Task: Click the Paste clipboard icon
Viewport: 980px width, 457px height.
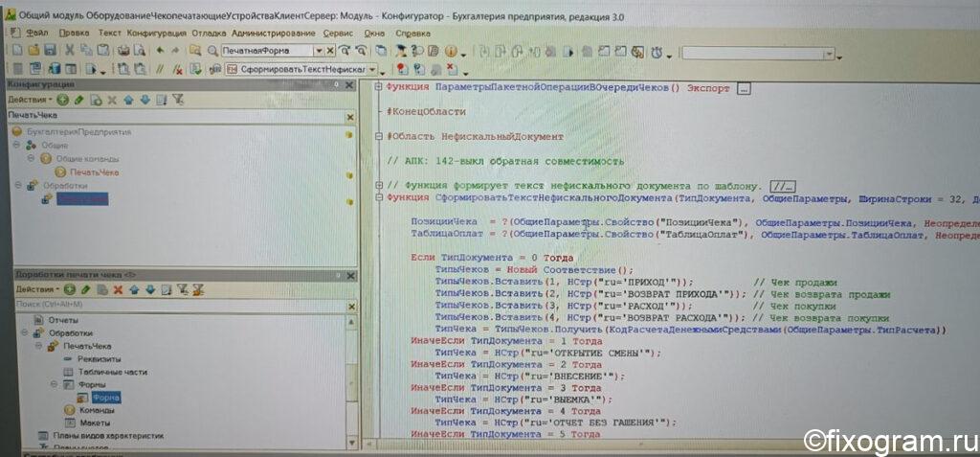Action: 102,51
